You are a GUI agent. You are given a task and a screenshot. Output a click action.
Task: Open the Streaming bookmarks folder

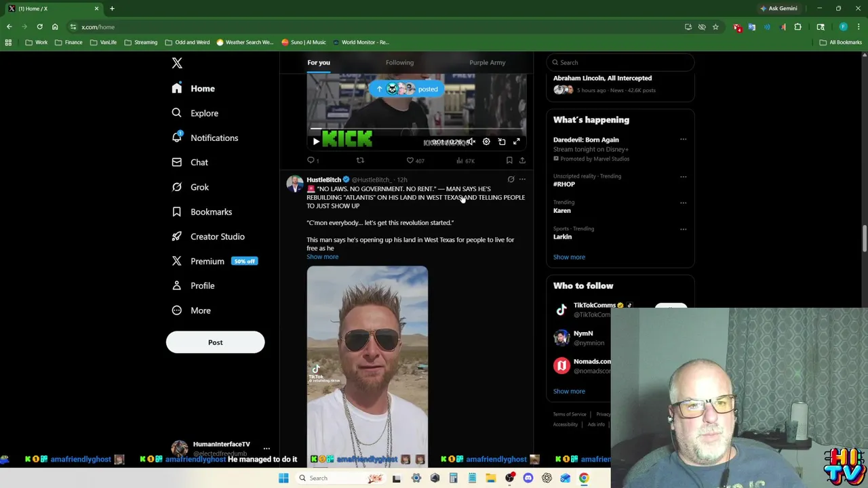(x=141, y=42)
